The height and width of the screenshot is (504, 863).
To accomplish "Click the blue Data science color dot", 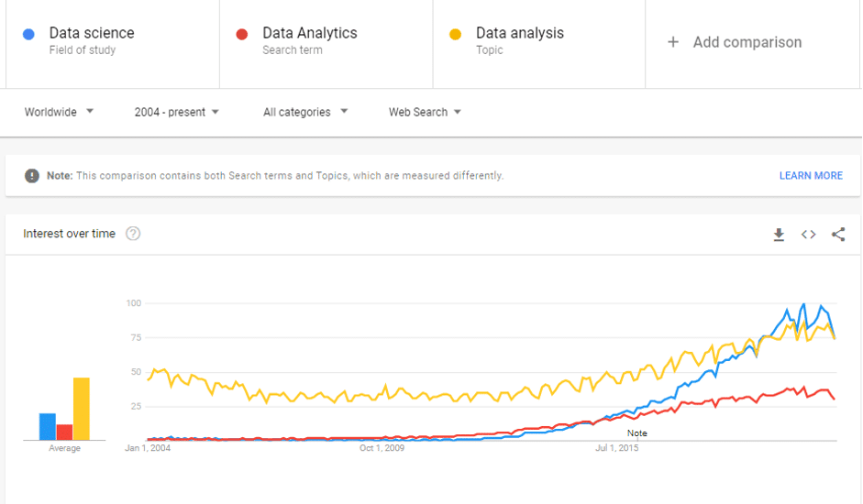I will coord(29,35).
